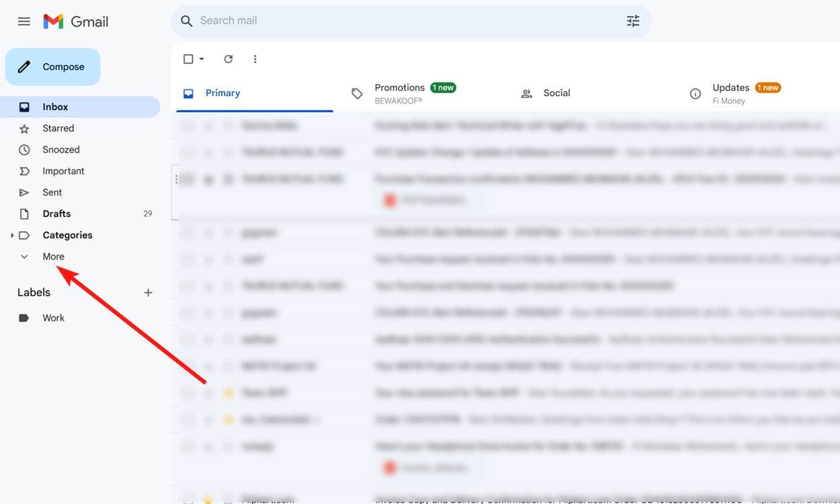Open the more actions three-dot icon
Viewport: 840px width, 504px height.
(255, 58)
